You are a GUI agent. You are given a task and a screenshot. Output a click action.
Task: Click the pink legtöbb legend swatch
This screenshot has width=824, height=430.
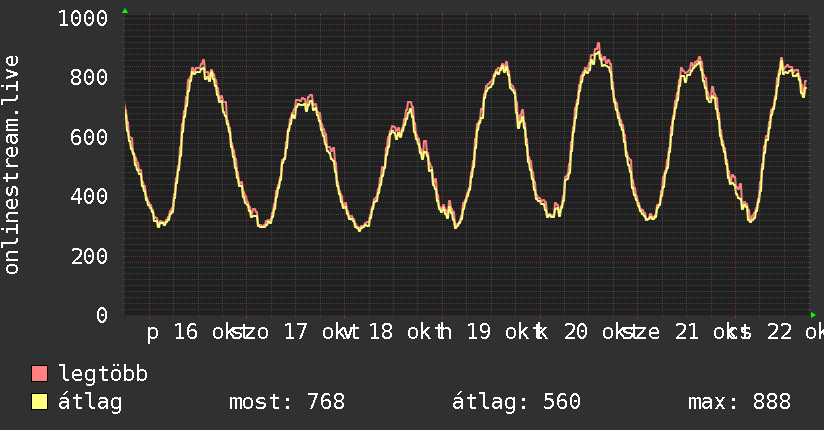click(39, 373)
